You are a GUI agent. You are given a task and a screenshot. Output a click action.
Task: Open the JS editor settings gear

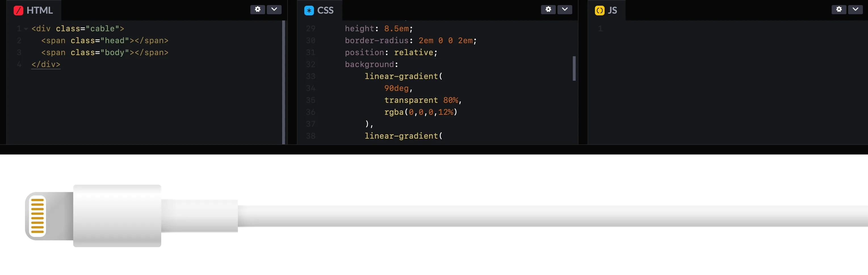(839, 9)
